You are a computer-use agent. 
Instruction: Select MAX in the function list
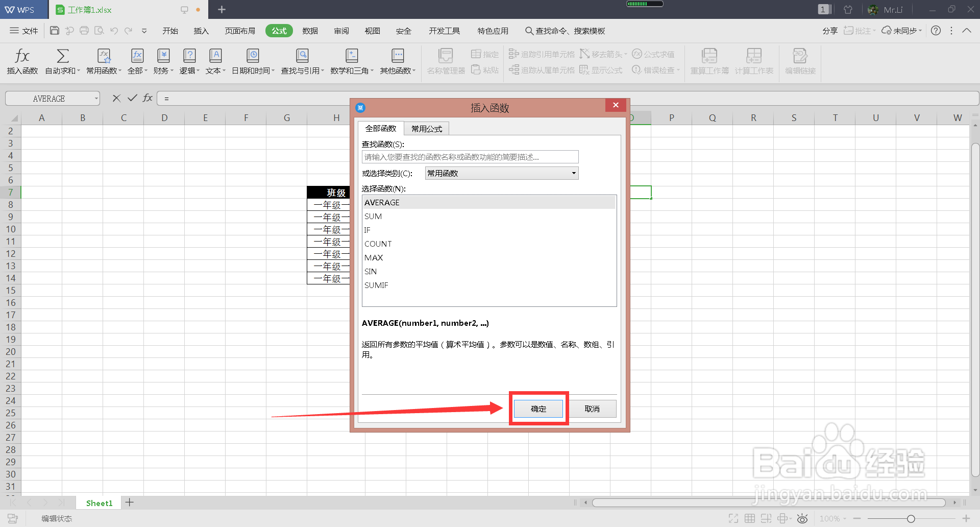coord(489,258)
